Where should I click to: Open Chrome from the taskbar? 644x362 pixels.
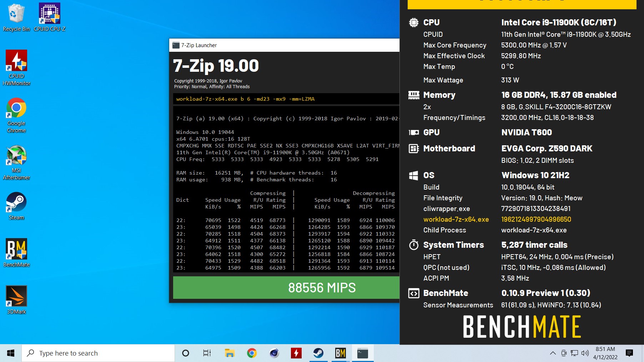tap(252, 353)
